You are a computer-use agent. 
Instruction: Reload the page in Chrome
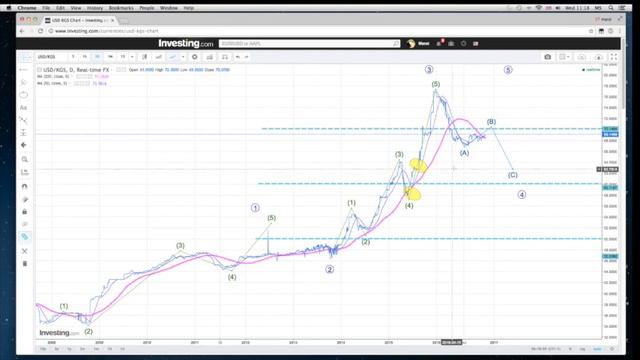point(40,31)
